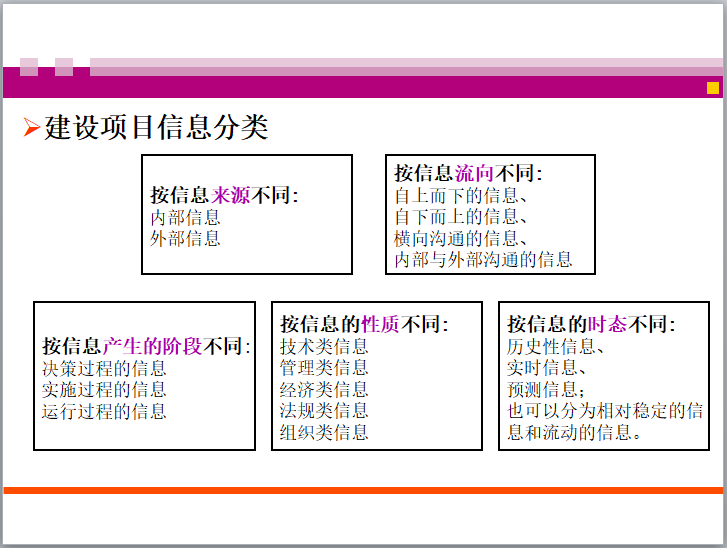Click the red arrow bullet before the title
This screenshot has height=548, width=727.
pos(31,128)
